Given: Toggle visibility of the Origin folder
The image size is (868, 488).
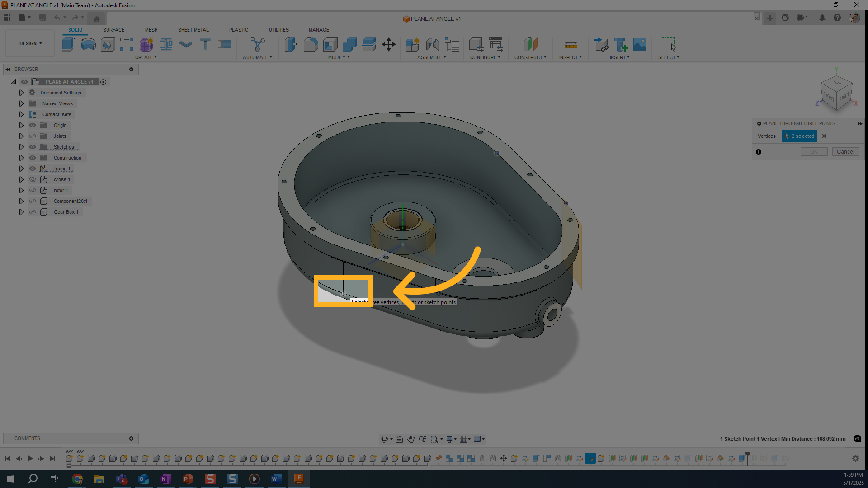Looking at the screenshot, I should pos(33,125).
